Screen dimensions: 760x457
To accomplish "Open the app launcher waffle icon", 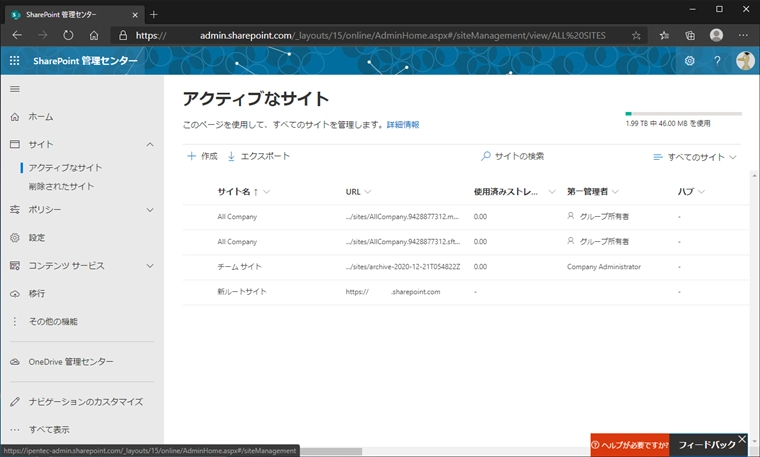I will (15, 61).
